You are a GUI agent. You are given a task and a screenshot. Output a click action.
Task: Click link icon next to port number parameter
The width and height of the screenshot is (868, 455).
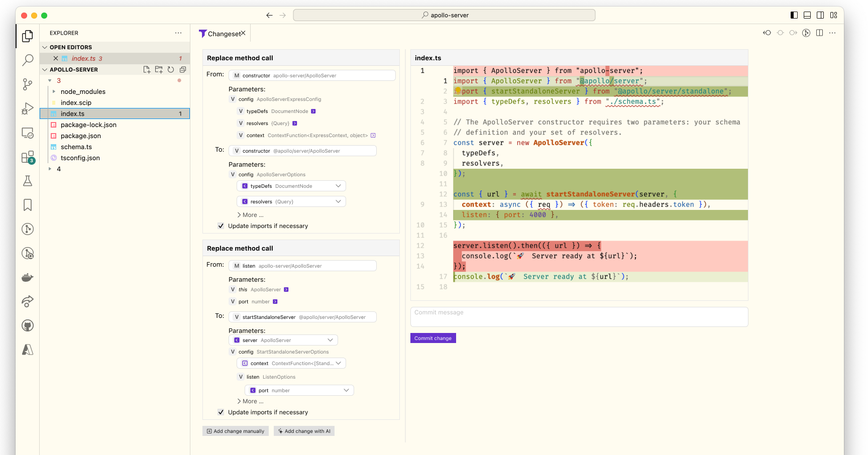(x=275, y=302)
